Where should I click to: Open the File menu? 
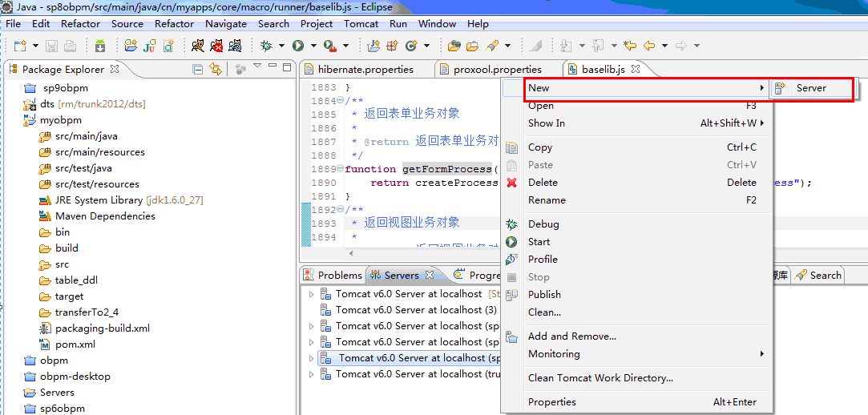pyautogui.click(x=13, y=24)
